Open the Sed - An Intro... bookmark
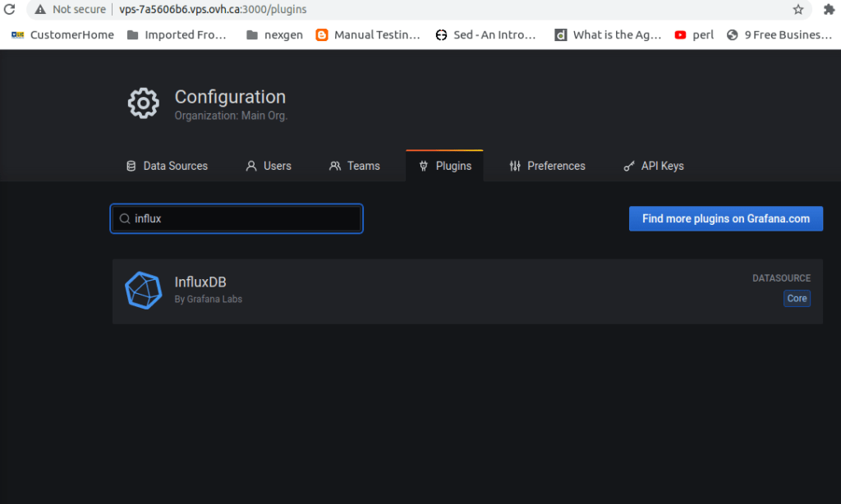 pyautogui.click(x=485, y=34)
